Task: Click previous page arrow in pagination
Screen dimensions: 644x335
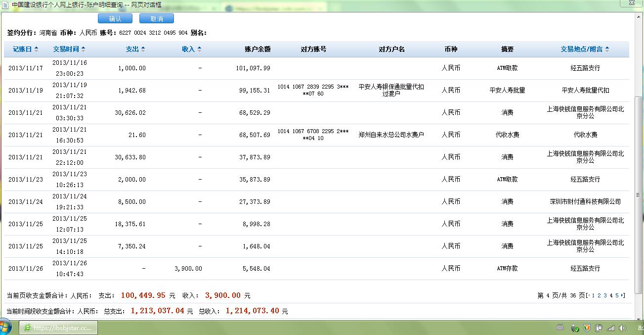Action: tap(589, 295)
